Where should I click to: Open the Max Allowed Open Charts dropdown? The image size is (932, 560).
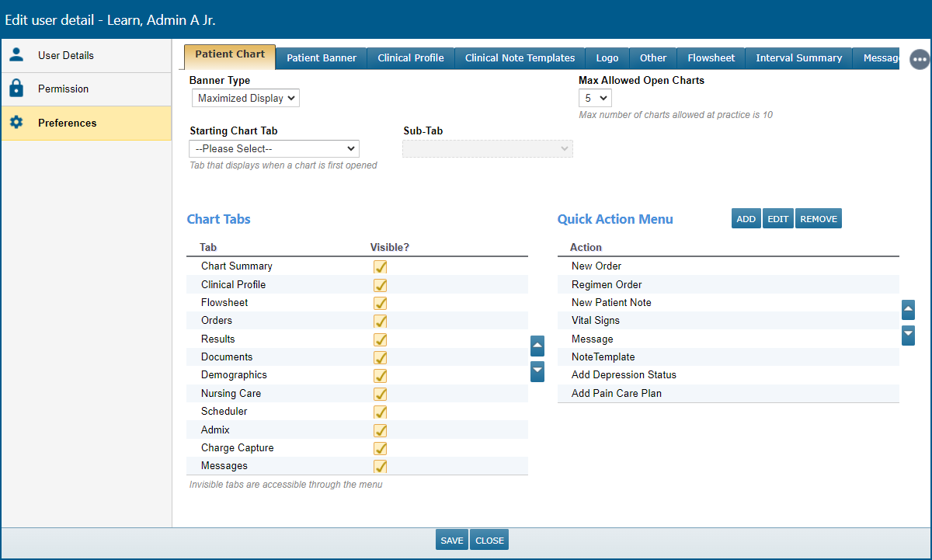tap(595, 98)
